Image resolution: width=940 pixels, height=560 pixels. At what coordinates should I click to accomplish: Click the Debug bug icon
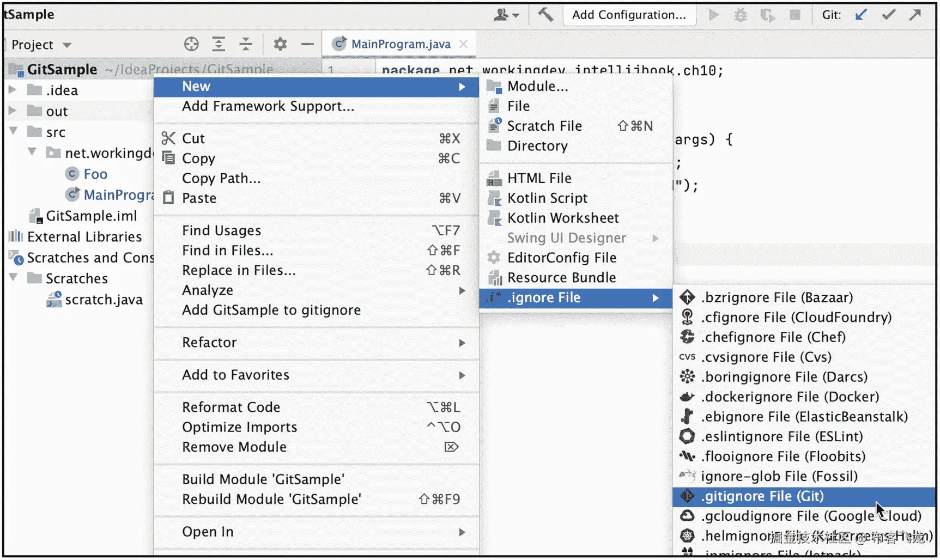click(740, 15)
